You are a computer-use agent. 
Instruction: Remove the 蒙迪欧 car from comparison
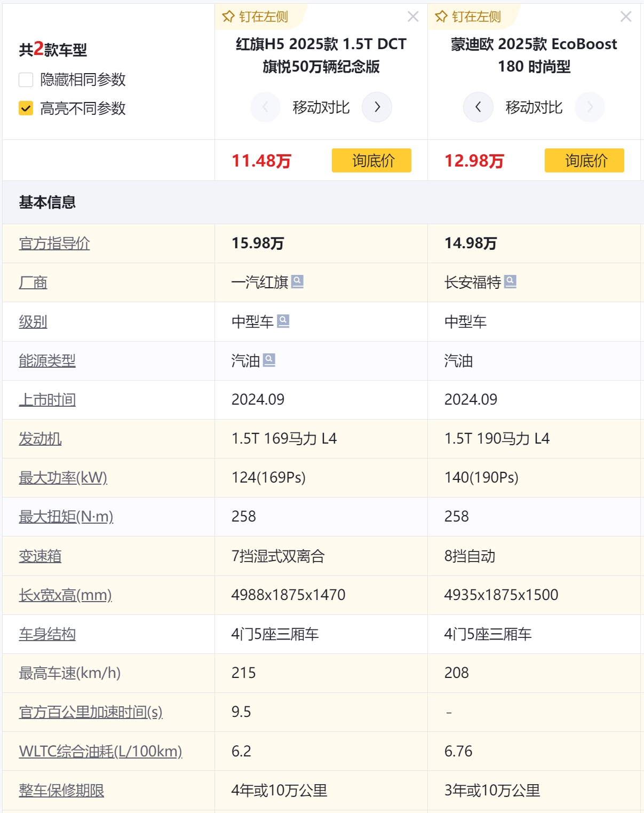click(626, 17)
